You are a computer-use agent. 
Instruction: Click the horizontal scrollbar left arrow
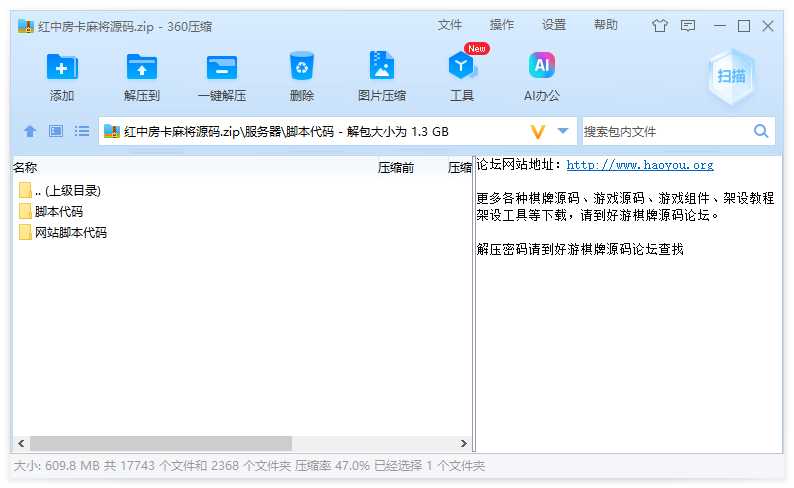(21, 443)
